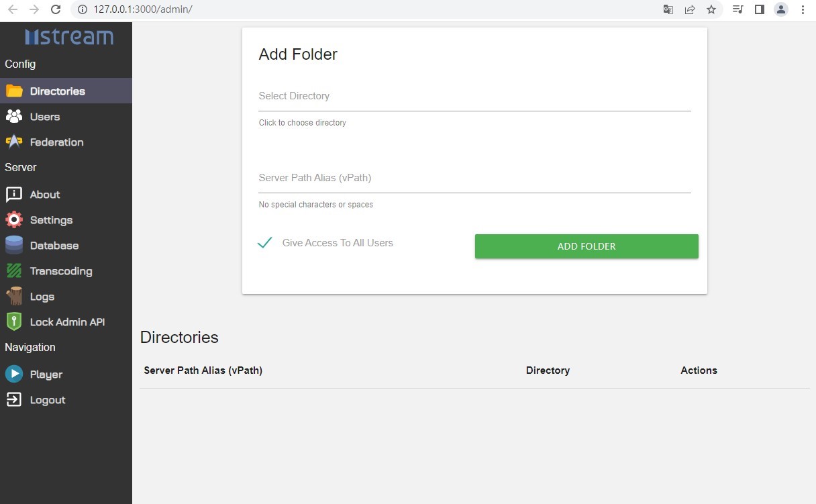Screen dimensions: 816x504
Task: Click the green Transcoding icon
Action: pos(14,271)
